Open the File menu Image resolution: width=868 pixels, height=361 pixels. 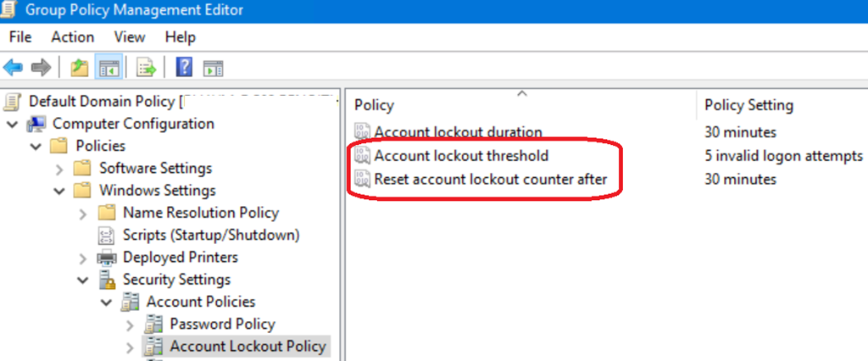[x=20, y=37]
